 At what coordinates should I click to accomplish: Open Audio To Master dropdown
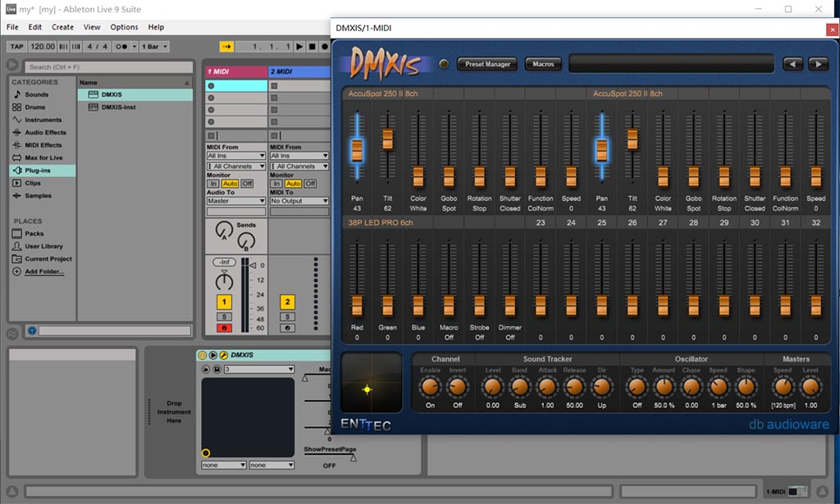(235, 201)
